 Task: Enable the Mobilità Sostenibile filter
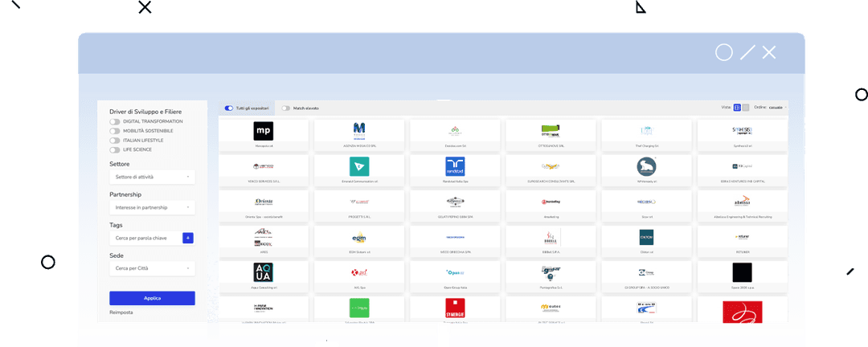click(115, 131)
